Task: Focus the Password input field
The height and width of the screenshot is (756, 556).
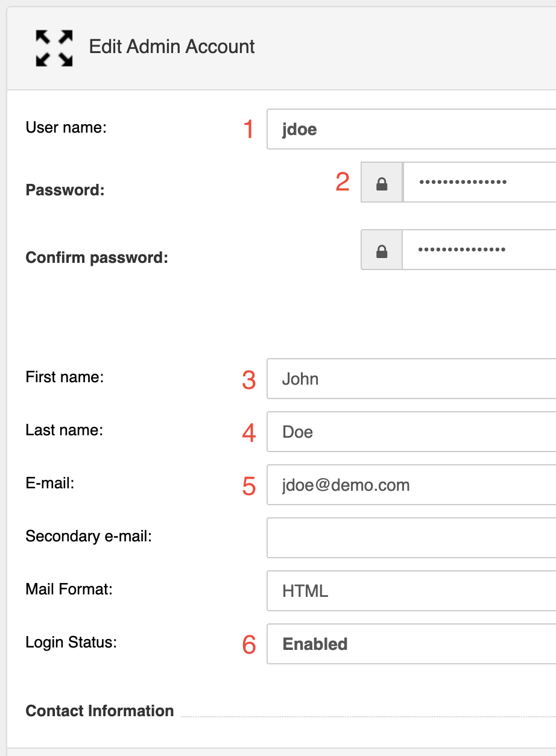Action: [x=479, y=182]
